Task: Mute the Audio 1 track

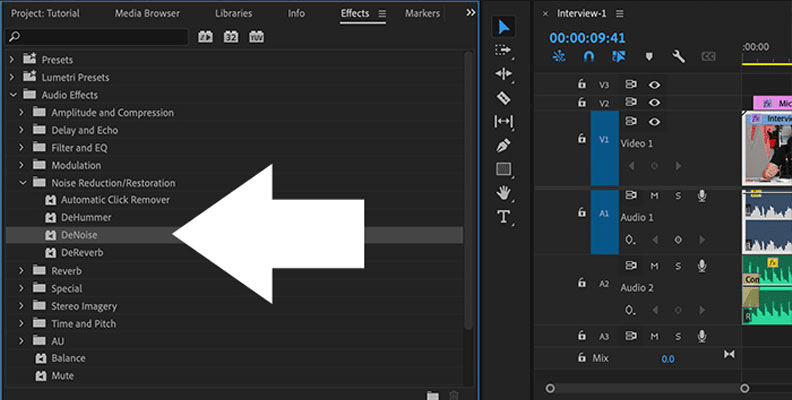Action: (654, 195)
